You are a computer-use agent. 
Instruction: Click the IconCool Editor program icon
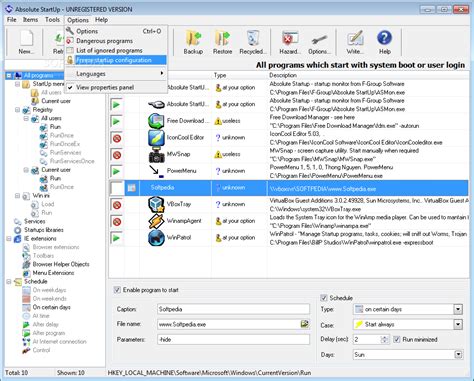(156, 138)
